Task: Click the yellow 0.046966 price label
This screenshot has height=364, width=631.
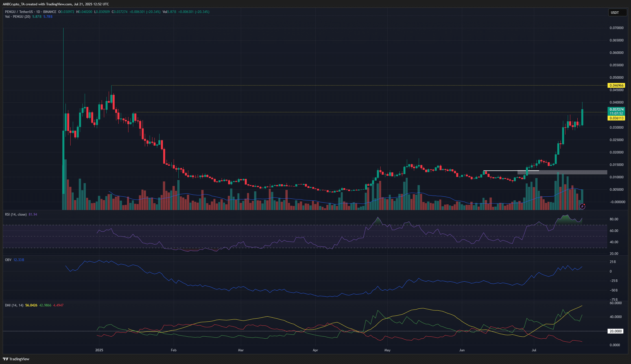Action: click(x=616, y=85)
